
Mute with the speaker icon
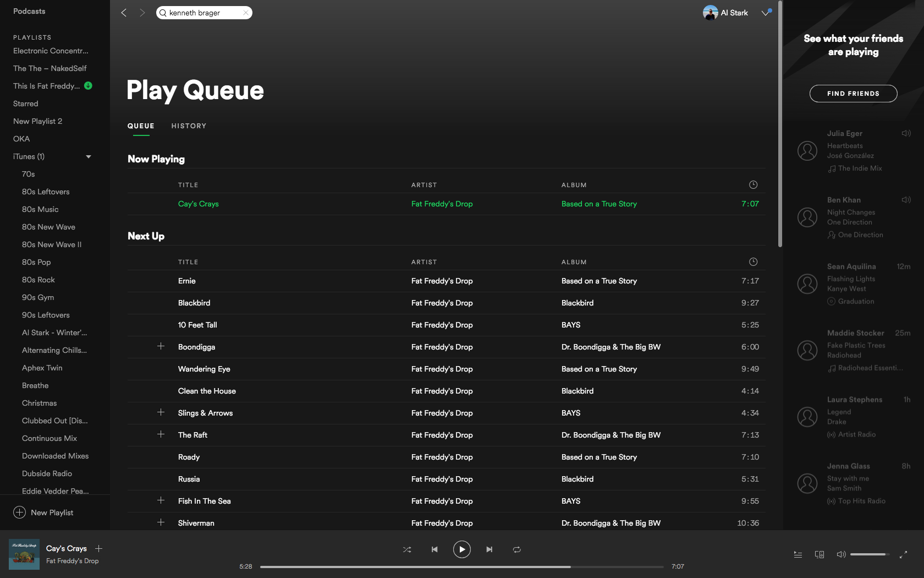click(x=841, y=554)
